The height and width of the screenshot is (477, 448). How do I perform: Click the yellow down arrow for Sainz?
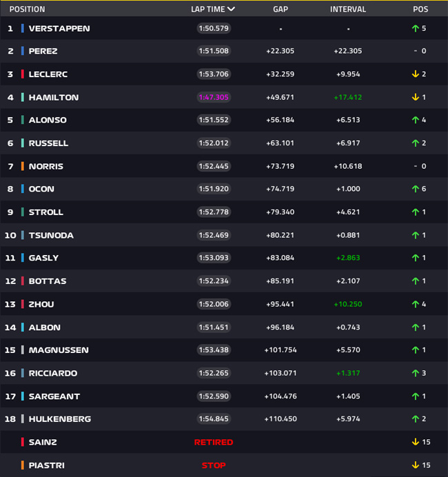click(x=415, y=442)
